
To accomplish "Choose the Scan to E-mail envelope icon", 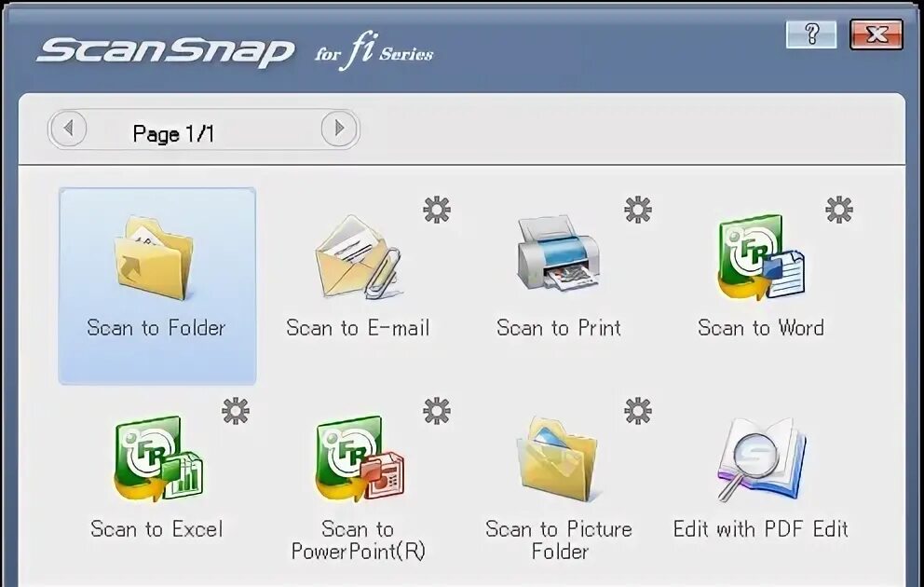I will (x=358, y=257).
